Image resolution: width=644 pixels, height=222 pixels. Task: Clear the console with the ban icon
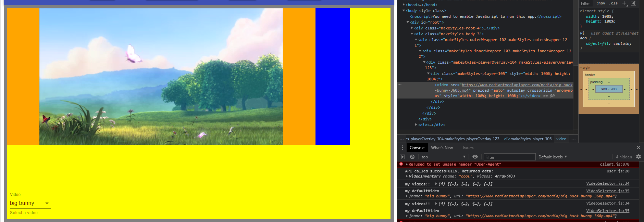(x=412, y=157)
